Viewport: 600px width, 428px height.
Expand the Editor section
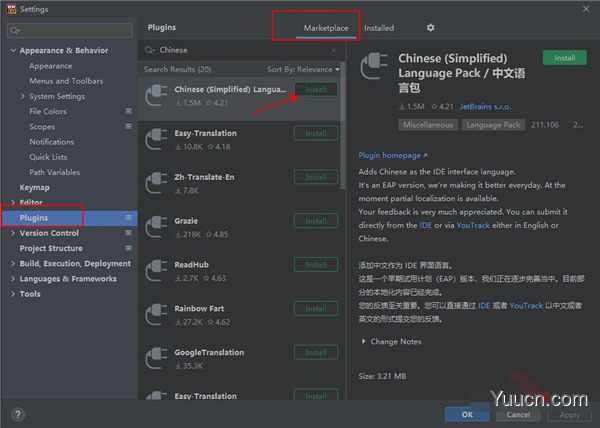point(13,202)
